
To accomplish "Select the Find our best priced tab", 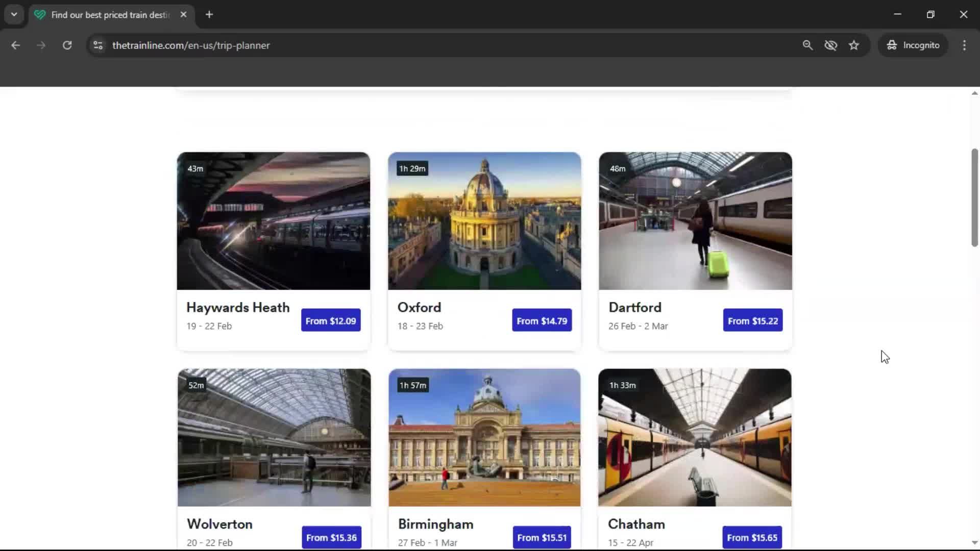I will click(110, 15).
